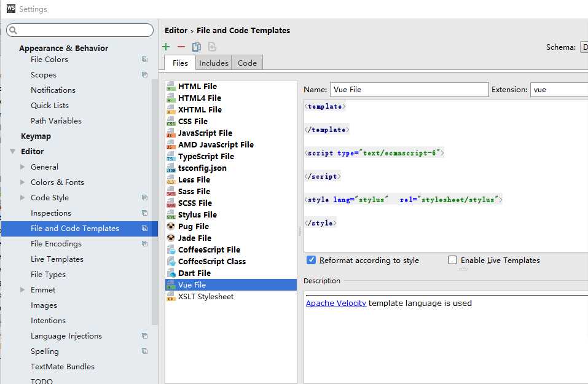
Task: Select Scopes in settings tree
Action: pyautogui.click(x=44, y=74)
